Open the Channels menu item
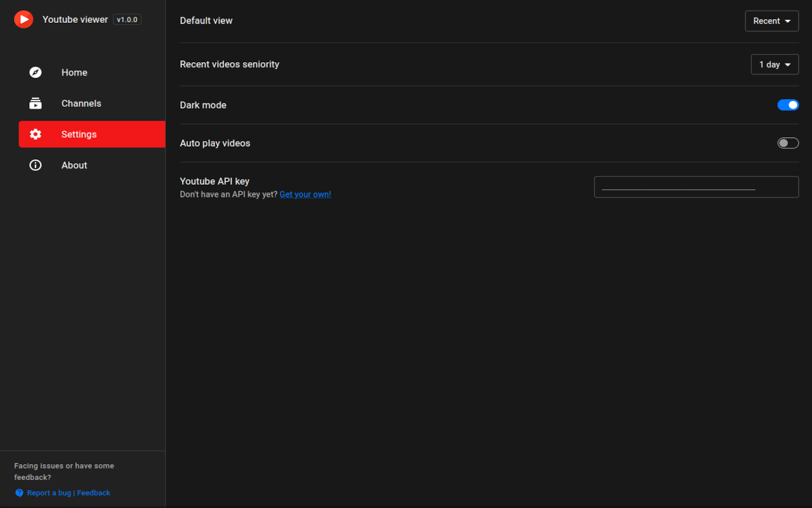The width and height of the screenshot is (812, 508). point(92,104)
